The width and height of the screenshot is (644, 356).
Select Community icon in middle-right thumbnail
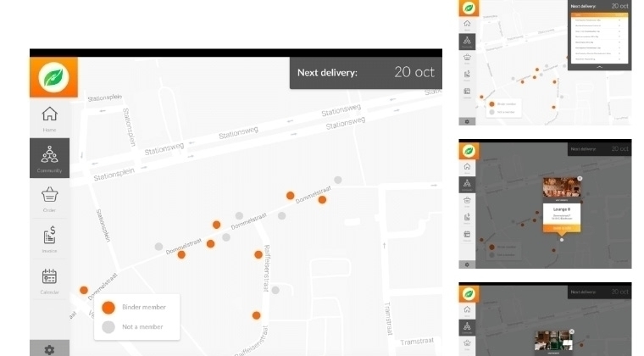click(x=467, y=183)
